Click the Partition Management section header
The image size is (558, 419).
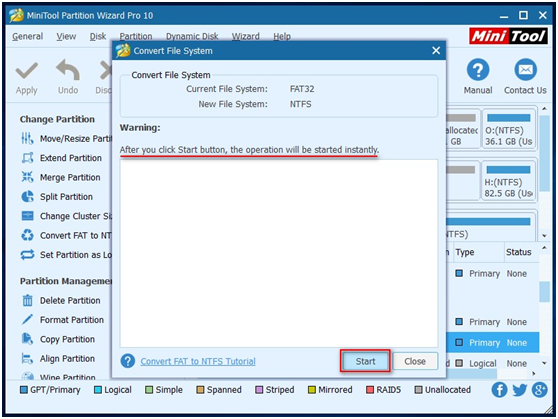click(x=66, y=281)
